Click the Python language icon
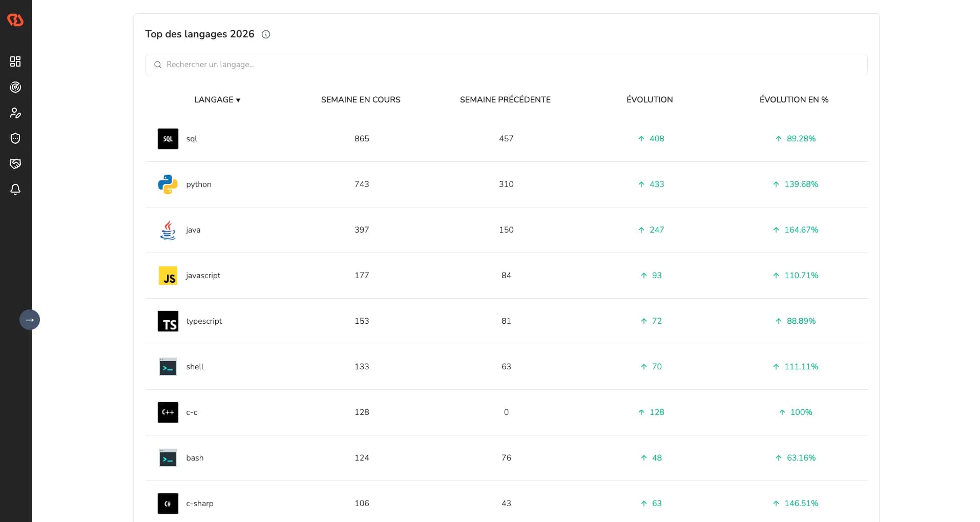Screen dimensions: 980x522 tap(168, 184)
